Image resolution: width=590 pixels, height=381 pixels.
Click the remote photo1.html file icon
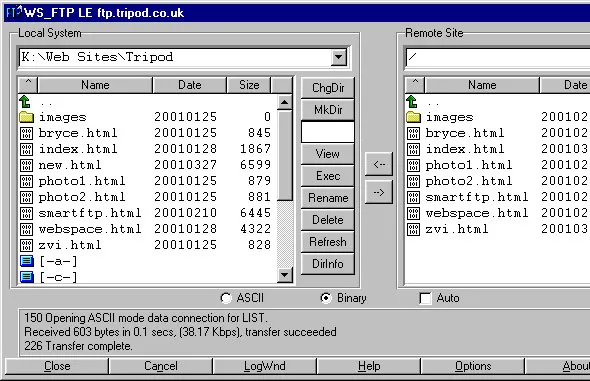[x=413, y=165]
